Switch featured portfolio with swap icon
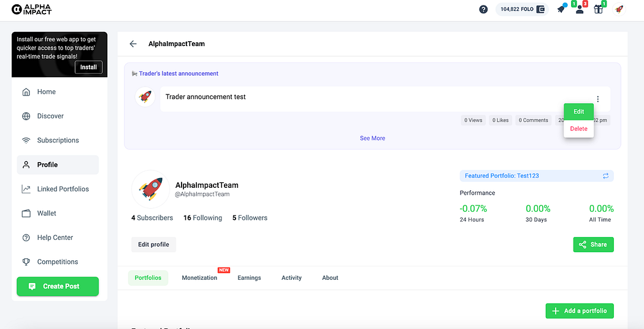The height and width of the screenshot is (329, 644). coord(605,176)
